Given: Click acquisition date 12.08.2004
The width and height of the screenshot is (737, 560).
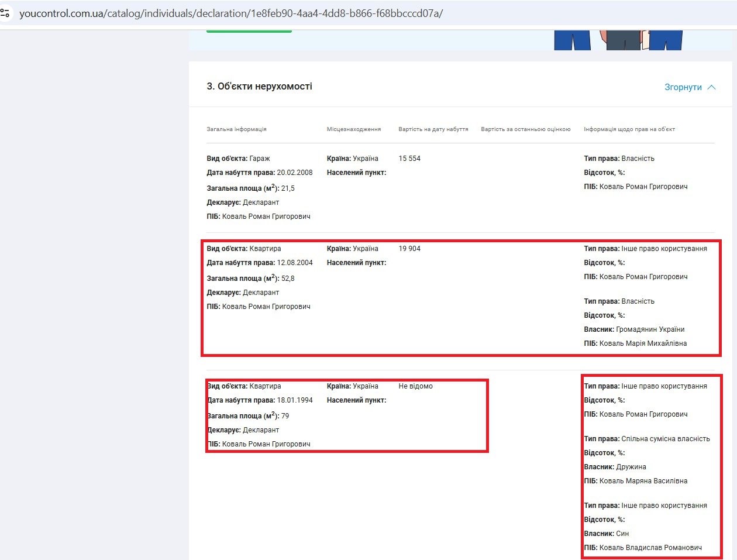Looking at the screenshot, I should (x=295, y=263).
